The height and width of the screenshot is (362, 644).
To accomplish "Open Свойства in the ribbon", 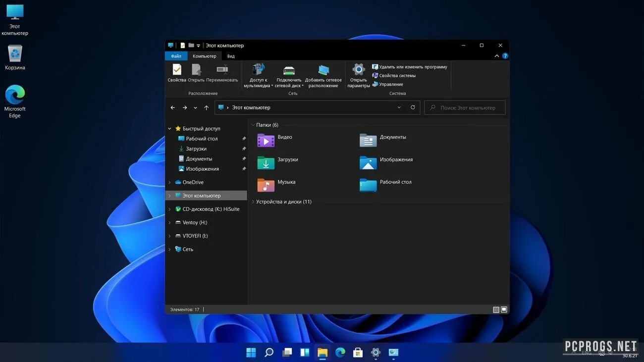I will 177,73.
